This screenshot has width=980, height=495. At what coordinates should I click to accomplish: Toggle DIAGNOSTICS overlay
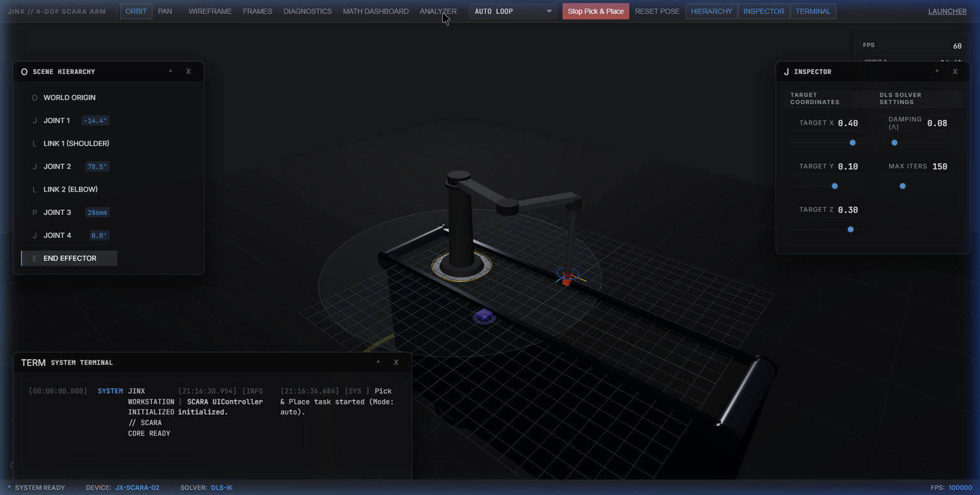point(308,11)
